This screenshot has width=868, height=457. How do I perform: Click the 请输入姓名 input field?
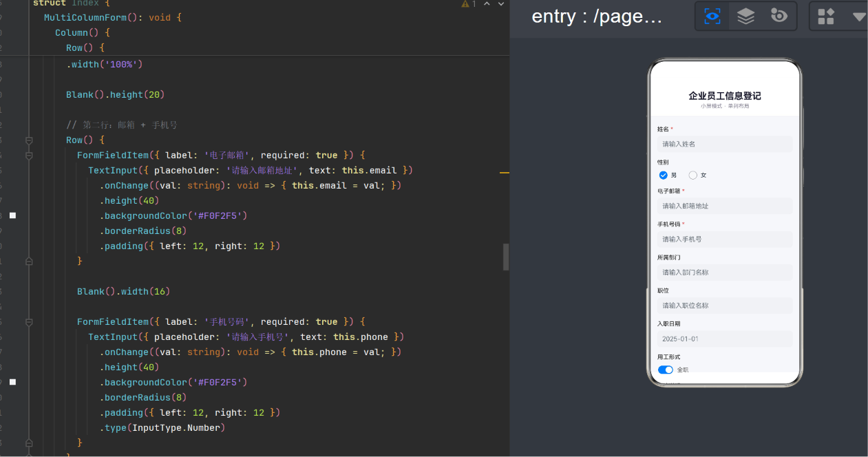[725, 144]
